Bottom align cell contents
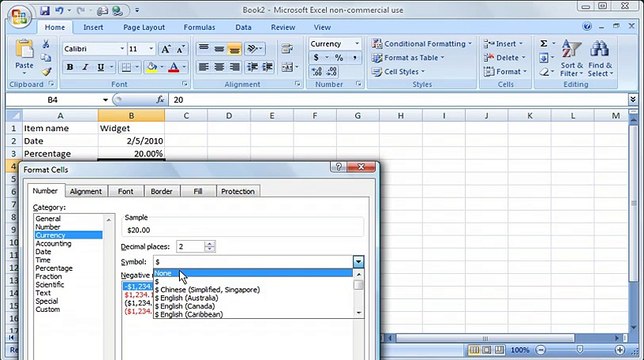Viewport: 644px width, 360px height. tap(235, 49)
